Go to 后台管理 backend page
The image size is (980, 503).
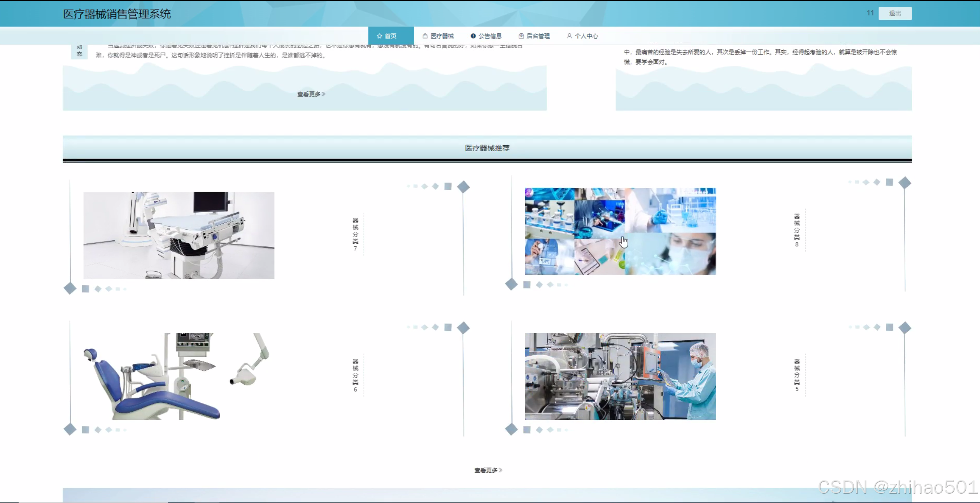[x=538, y=36]
